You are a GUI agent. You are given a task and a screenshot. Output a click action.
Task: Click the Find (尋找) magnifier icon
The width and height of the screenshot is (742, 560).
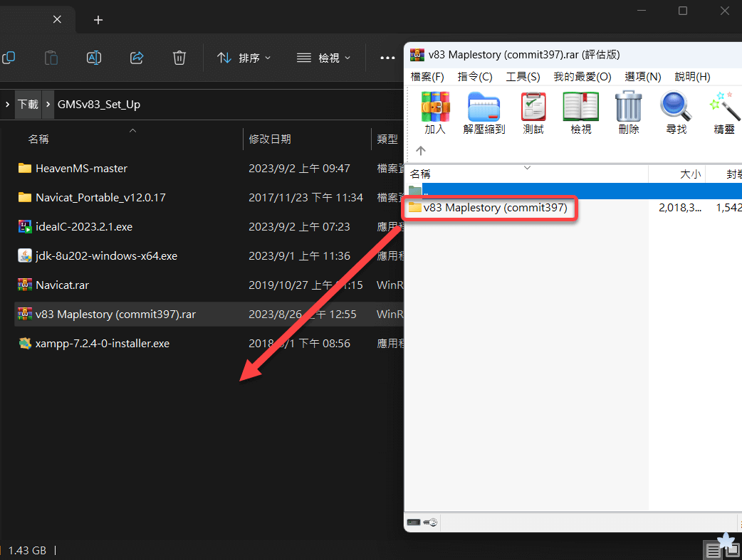click(676, 107)
